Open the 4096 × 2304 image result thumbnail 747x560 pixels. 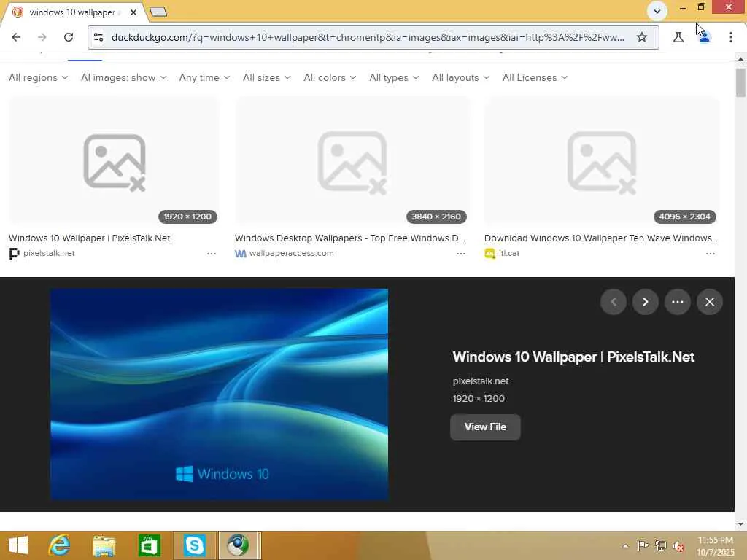coord(601,161)
